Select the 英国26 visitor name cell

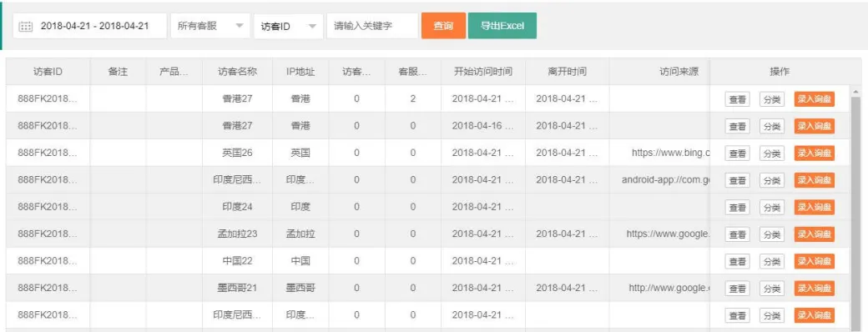[x=238, y=153]
